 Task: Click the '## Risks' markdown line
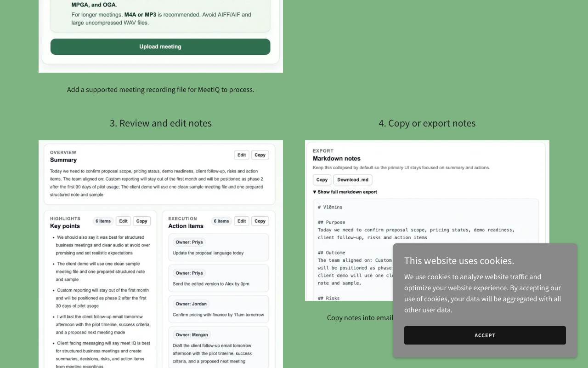point(329,298)
